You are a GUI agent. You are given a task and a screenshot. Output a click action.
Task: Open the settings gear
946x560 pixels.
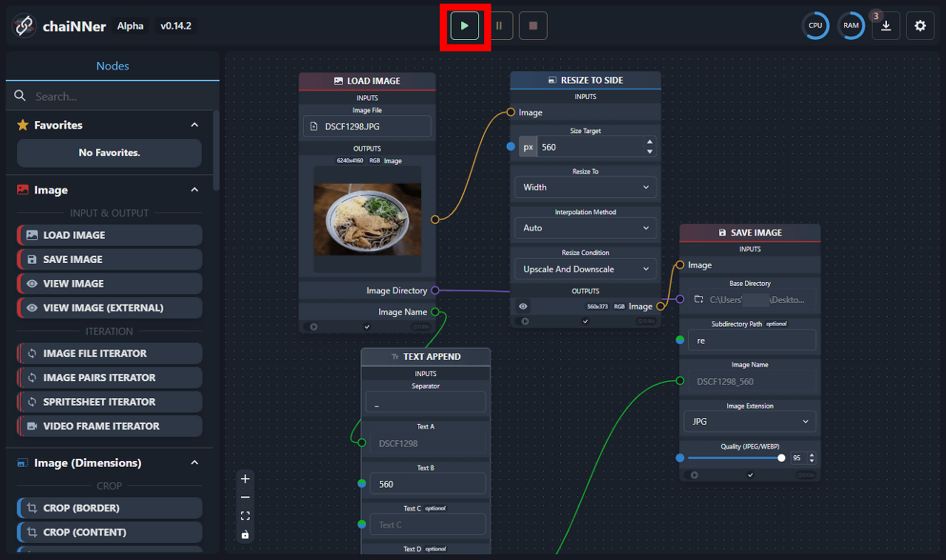point(920,26)
